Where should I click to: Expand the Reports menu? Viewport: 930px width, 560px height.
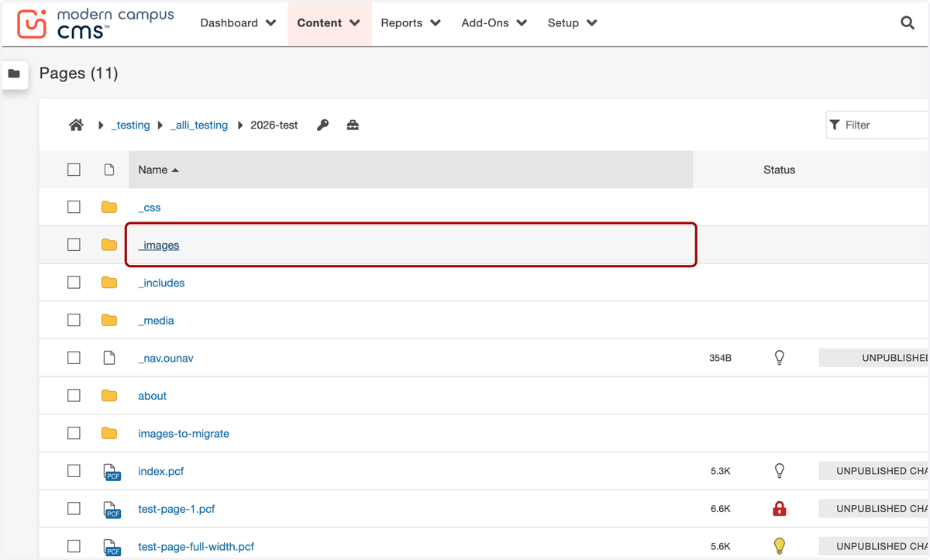[411, 23]
